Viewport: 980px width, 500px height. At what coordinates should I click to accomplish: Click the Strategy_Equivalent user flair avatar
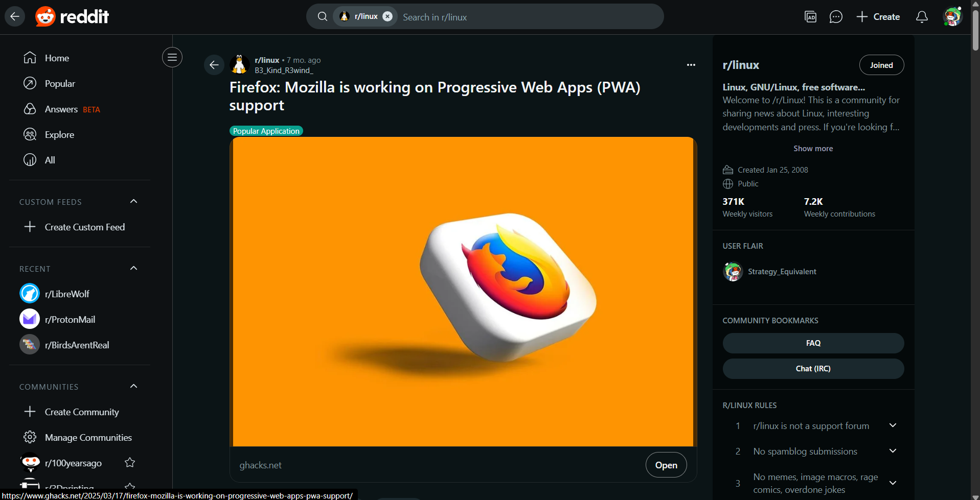[733, 272]
